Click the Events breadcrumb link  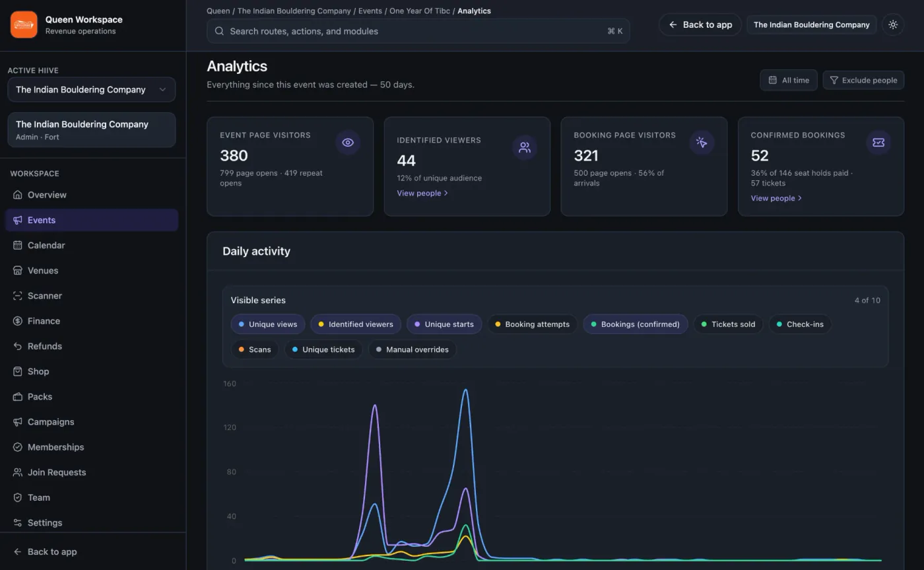click(370, 11)
